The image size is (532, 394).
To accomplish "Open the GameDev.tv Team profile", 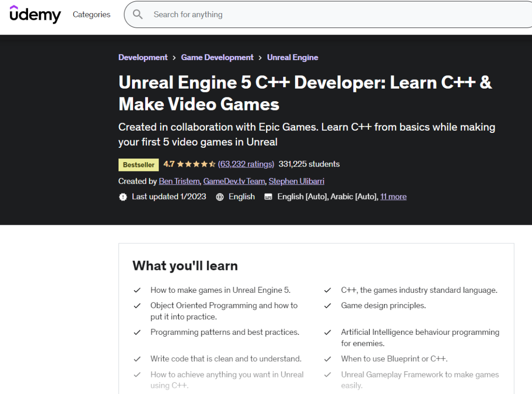I will 234,181.
